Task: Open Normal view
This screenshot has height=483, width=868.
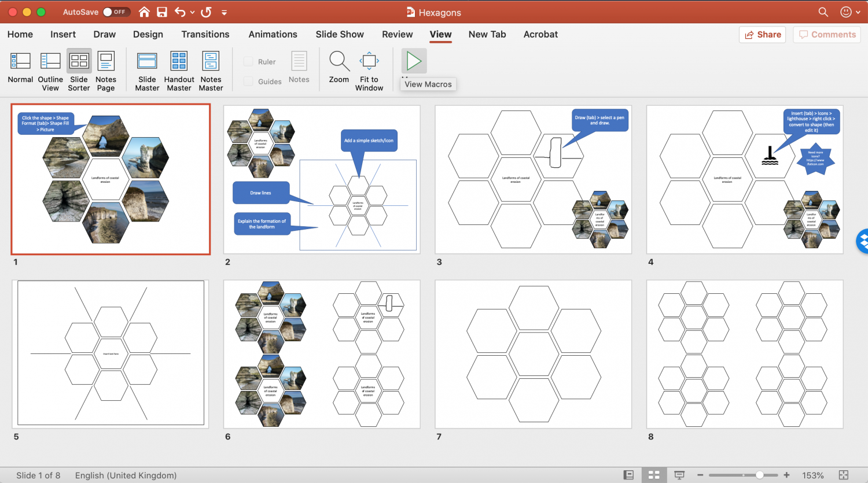Action: 20,69
